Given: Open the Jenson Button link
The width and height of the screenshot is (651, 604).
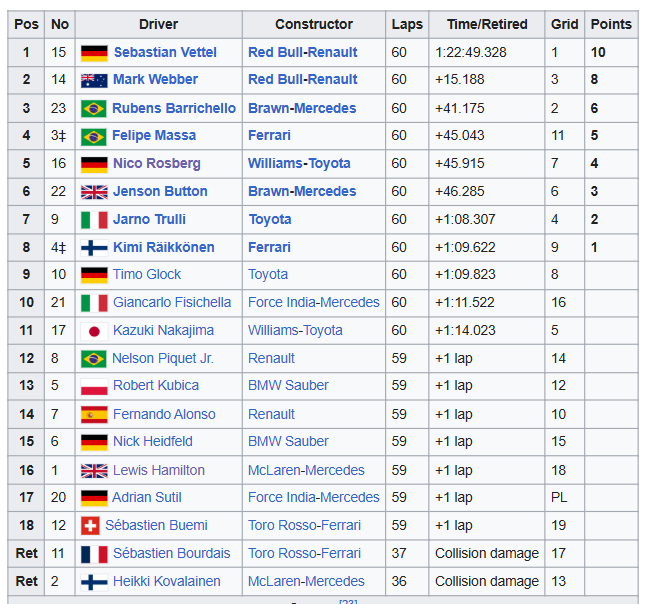Looking at the screenshot, I should [x=160, y=191].
